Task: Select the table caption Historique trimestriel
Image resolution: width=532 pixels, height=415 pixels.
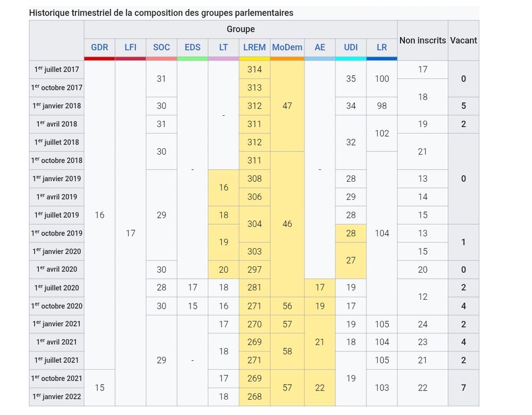Action: (x=161, y=13)
